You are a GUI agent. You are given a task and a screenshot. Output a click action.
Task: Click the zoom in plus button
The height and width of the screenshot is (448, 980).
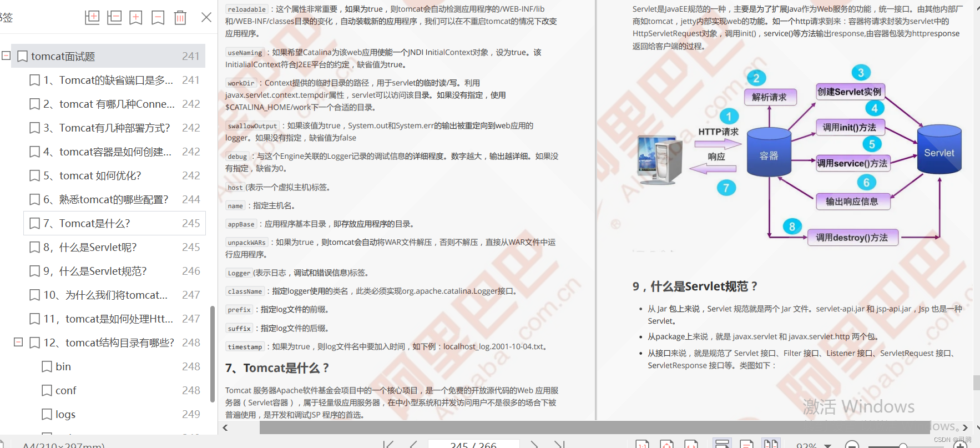(x=961, y=445)
